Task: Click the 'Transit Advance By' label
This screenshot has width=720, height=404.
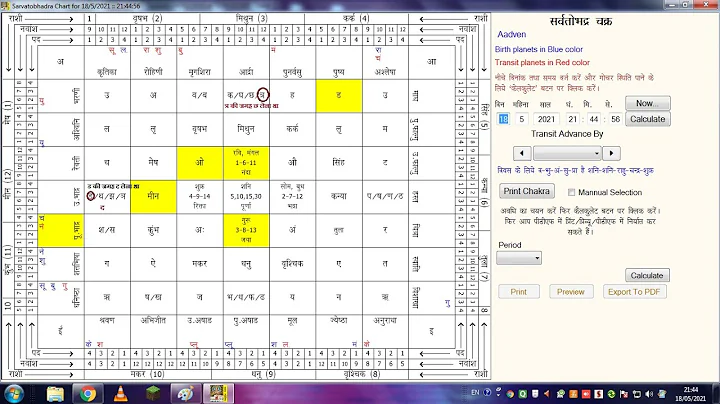Action: click(567, 134)
